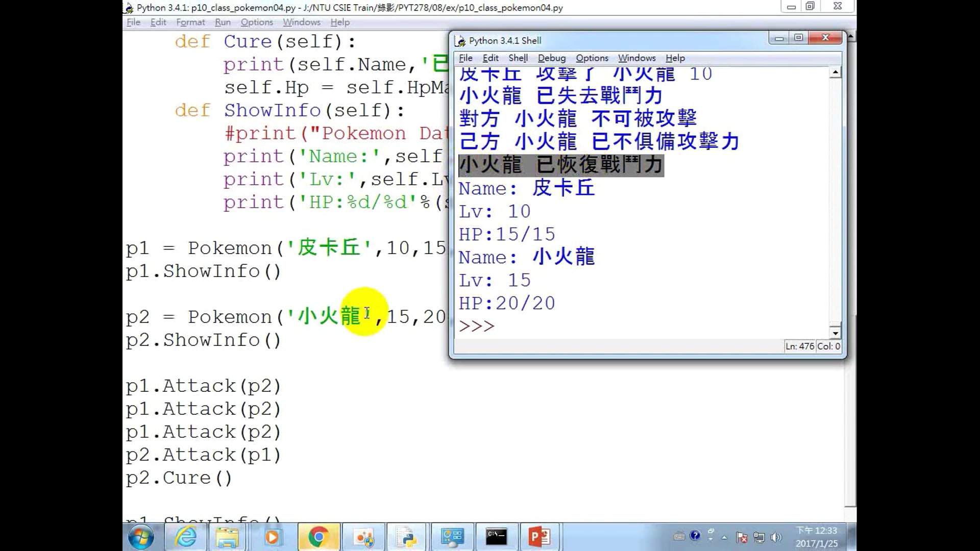Switch to the Google Chrome window
980x551 pixels.
point(318,537)
